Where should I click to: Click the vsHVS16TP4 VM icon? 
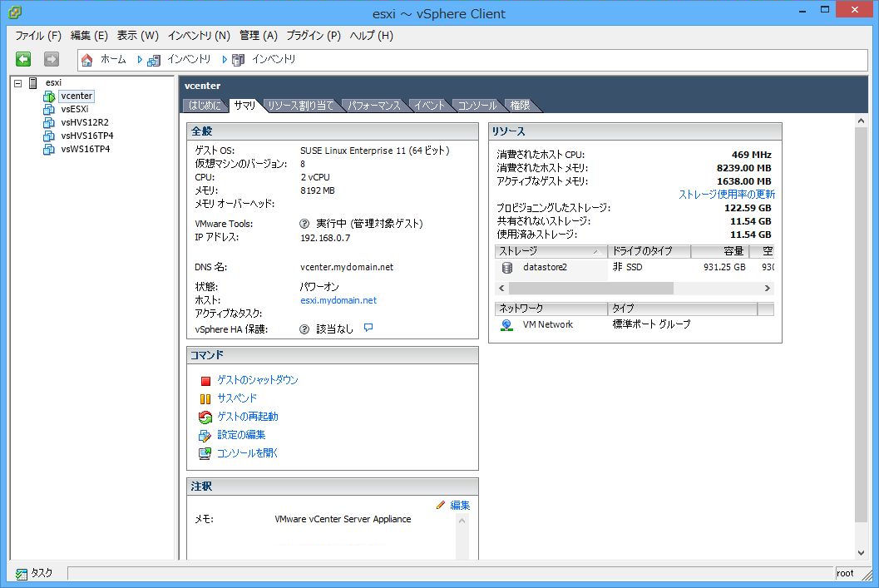(49, 136)
